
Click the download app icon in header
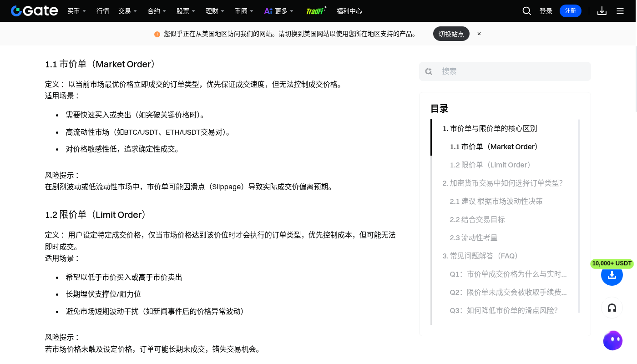(602, 11)
